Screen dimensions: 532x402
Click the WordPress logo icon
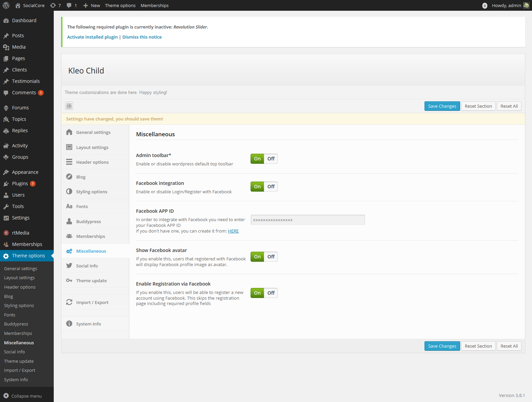(6, 5)
